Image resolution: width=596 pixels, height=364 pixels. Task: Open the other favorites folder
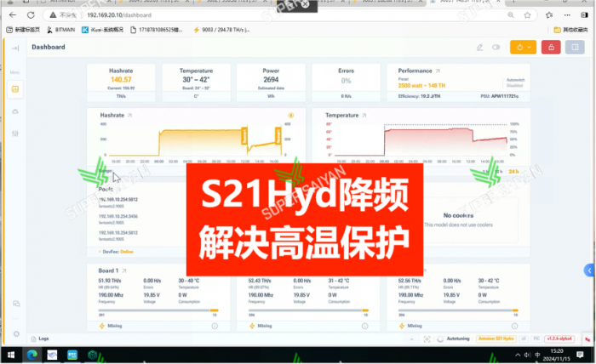click(570, 30)
